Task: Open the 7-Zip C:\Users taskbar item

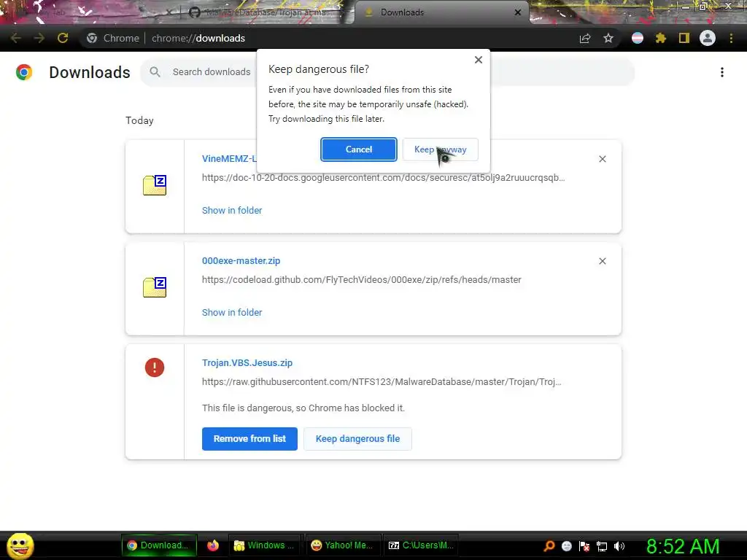Action: (421, 545)
